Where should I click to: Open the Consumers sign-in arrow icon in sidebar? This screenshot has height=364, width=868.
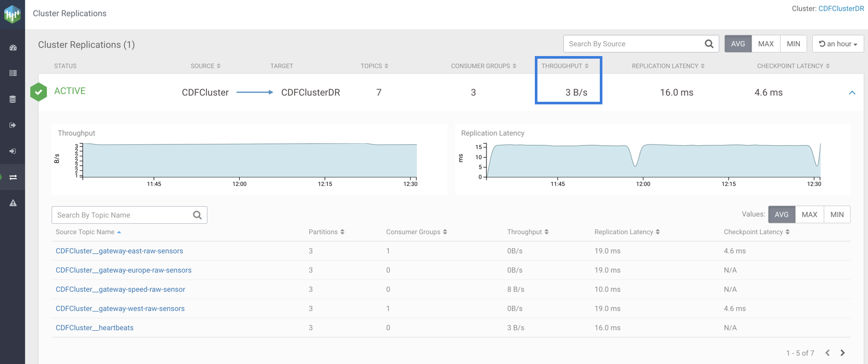(13, 151)
